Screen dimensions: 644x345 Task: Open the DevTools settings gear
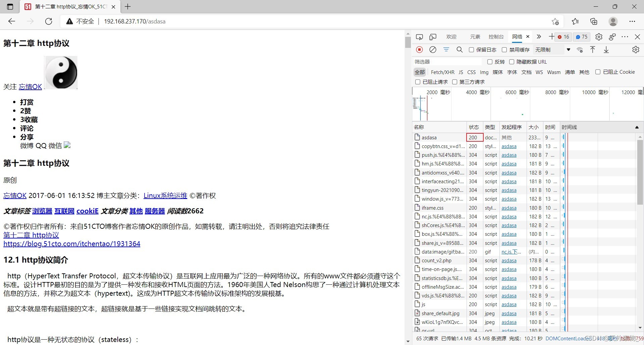[599, 37]
